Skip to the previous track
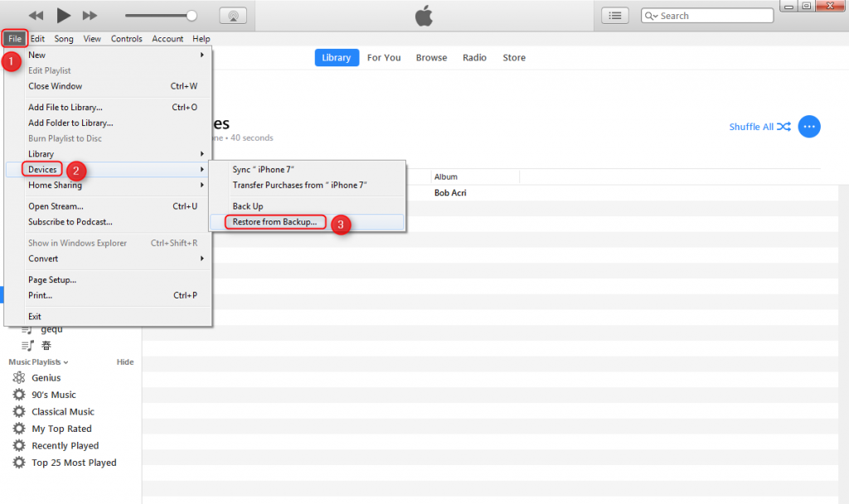Viewport: 849px width, 504px height. 36,16
